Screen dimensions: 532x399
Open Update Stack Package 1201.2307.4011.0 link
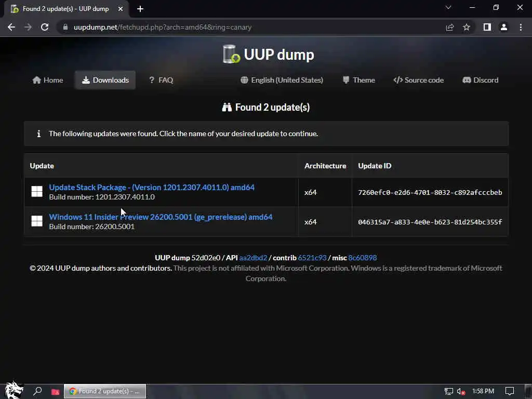click(x=152, y=187)
